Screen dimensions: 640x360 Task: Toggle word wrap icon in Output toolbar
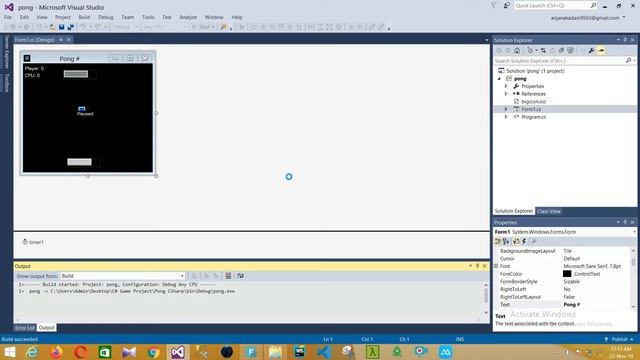point(240,276)
